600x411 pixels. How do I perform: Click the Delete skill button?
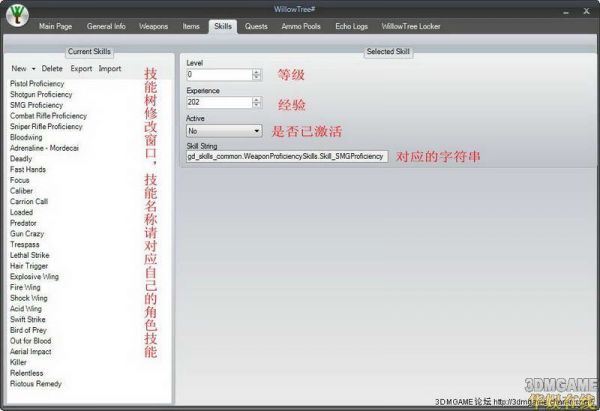point(52,69)
